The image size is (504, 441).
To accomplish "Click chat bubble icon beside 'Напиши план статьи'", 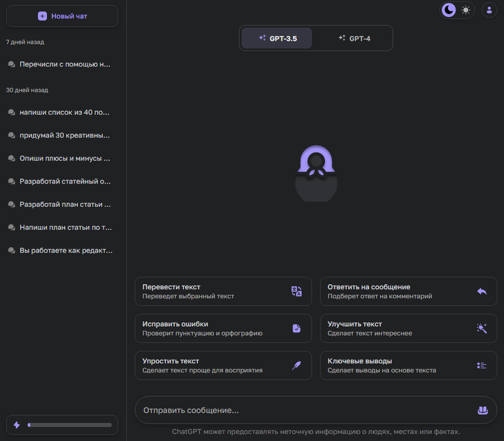I will [12, 228].
